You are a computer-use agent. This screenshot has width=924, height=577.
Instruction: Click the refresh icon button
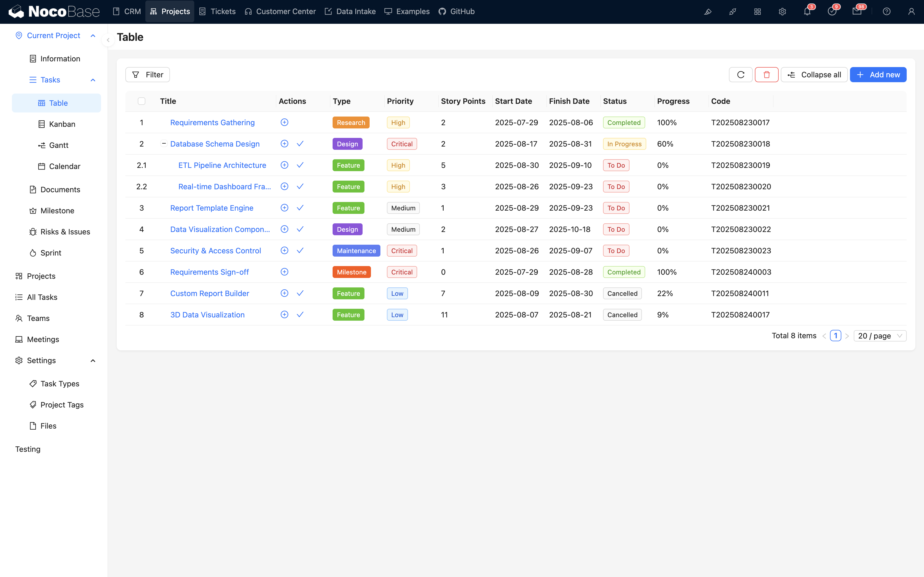[740, 75]
